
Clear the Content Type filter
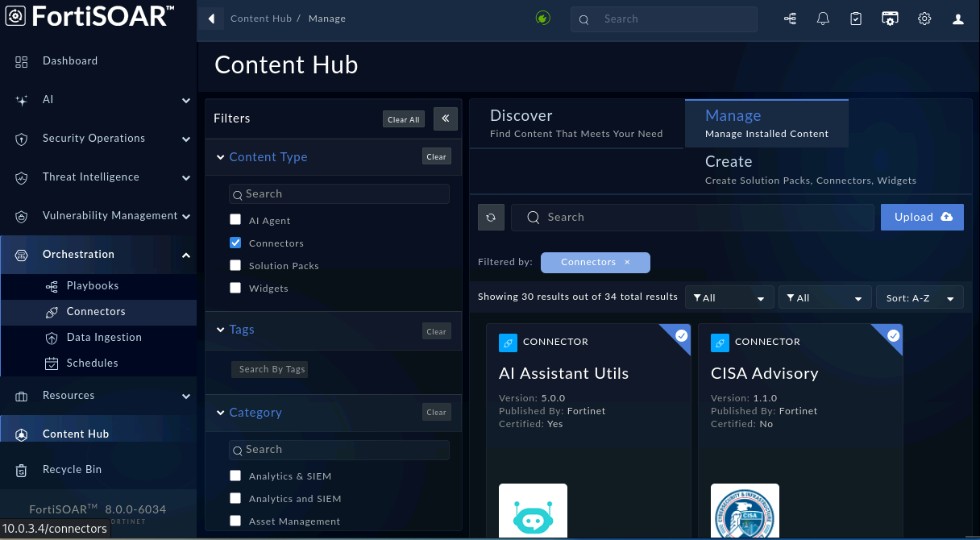pos(437,156)
